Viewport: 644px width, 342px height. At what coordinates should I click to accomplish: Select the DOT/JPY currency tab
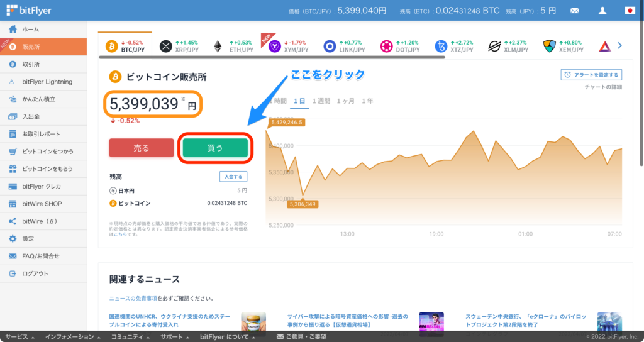point(399,46)
